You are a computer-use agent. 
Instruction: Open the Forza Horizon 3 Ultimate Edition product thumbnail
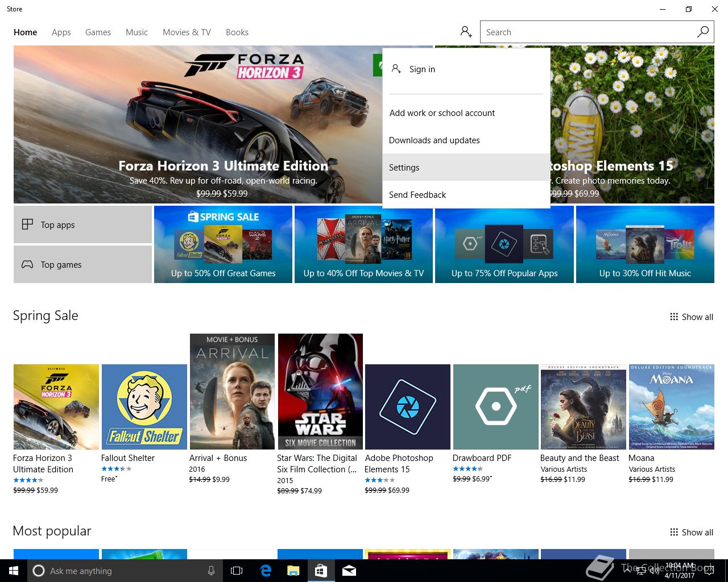56,407
